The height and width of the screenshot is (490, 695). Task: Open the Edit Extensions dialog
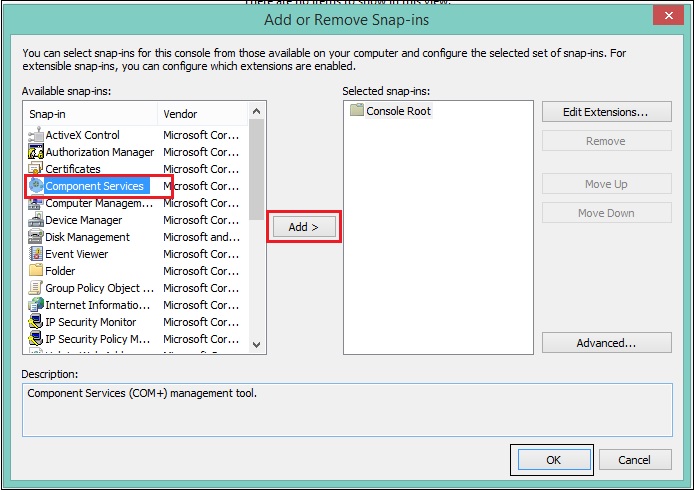coord(606,112)
